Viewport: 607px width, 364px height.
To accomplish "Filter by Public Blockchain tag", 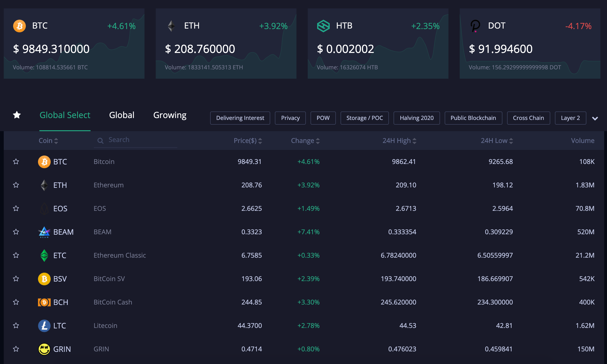I will tap(473, 118).
